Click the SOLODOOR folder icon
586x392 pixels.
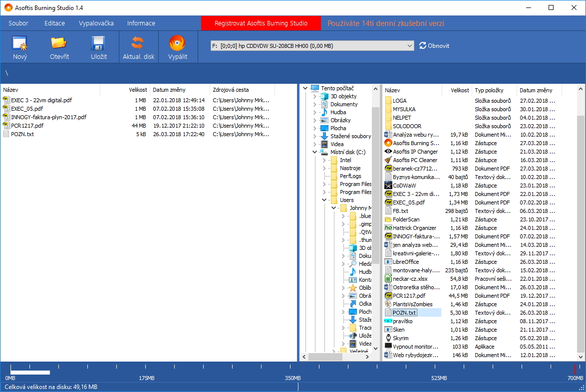click(x=388, y=126)
